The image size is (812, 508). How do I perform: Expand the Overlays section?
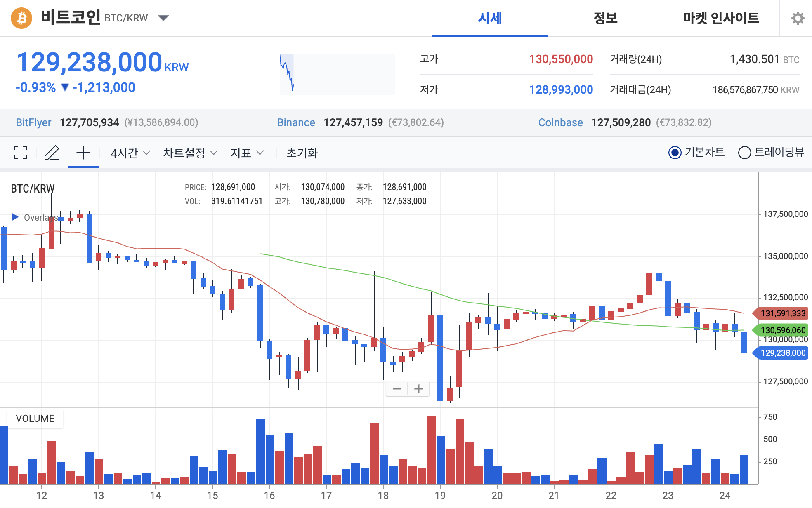click(x=15, y=216)
